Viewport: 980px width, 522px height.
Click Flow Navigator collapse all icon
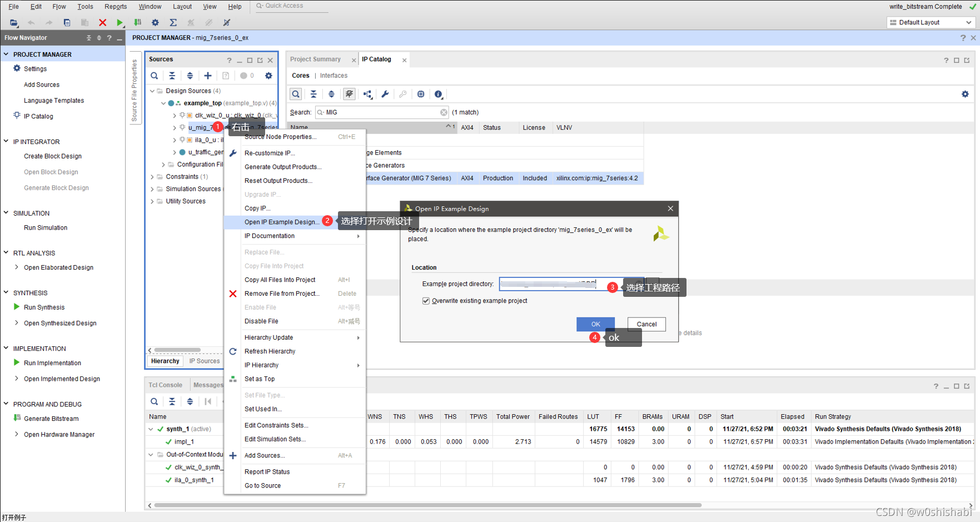tap(88, 38)
